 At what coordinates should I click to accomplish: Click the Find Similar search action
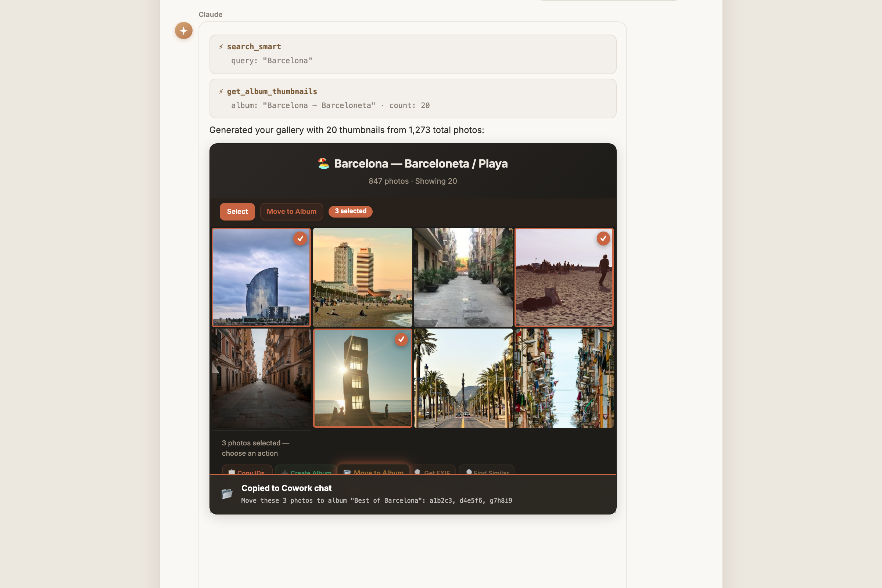[487, 471]
